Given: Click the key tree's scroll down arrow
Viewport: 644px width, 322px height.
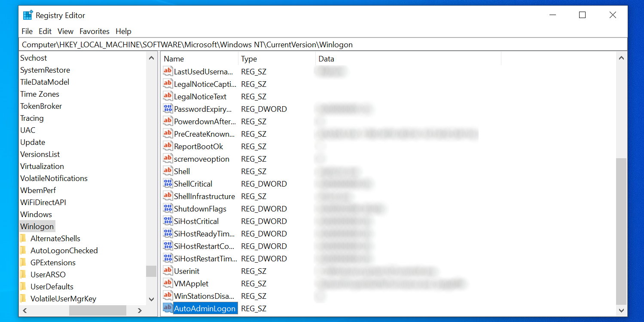Looking at the screenshot, I should [151, 299].
